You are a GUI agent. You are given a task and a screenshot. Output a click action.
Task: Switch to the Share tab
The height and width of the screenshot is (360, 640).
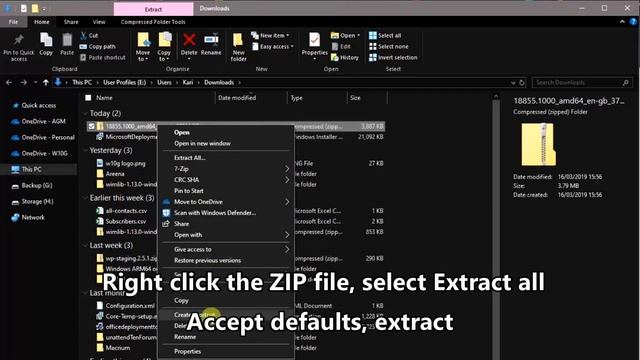click(71, 22)
